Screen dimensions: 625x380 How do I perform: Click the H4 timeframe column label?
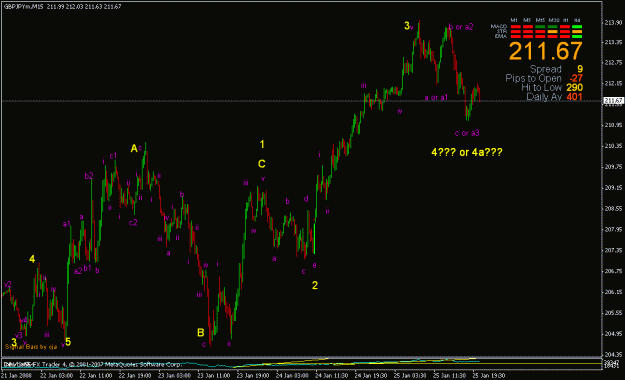(577, 20)
